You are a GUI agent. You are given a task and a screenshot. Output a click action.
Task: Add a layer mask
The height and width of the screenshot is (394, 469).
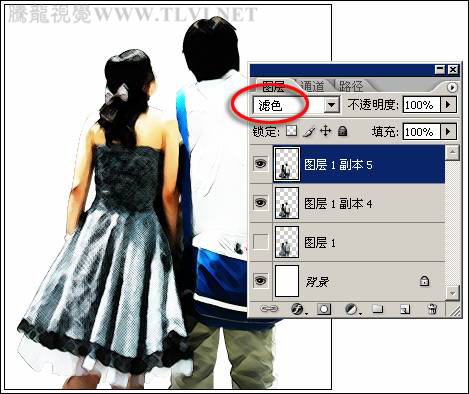pos(324,309)
